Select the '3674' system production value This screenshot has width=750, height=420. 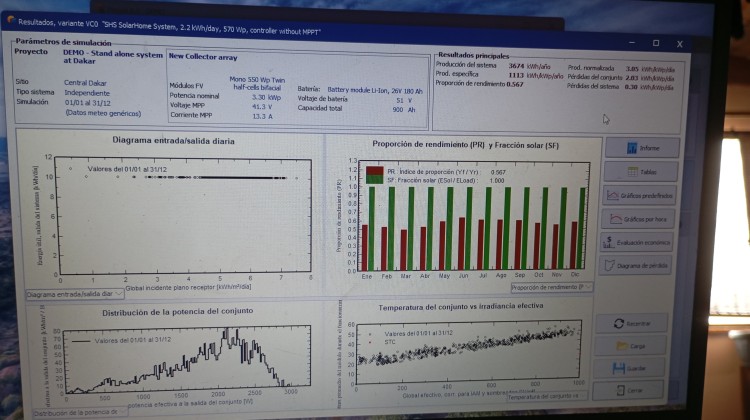[x=516, y=66]
